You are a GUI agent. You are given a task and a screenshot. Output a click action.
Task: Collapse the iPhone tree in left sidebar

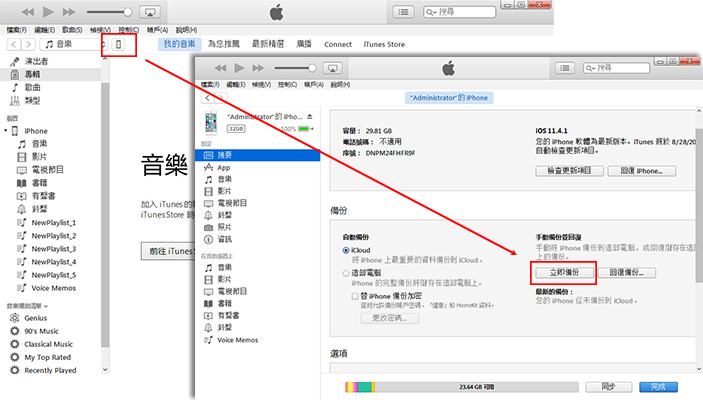[14, 131]
